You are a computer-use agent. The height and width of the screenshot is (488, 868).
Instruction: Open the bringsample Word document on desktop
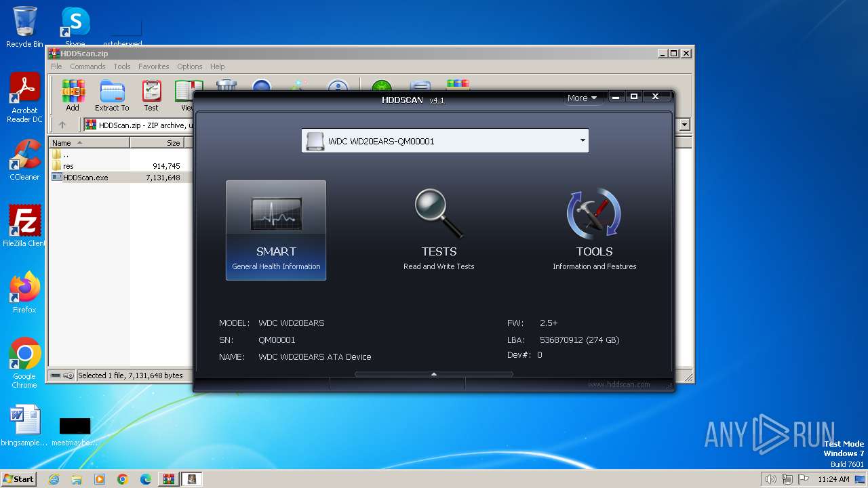coord(24,426)
